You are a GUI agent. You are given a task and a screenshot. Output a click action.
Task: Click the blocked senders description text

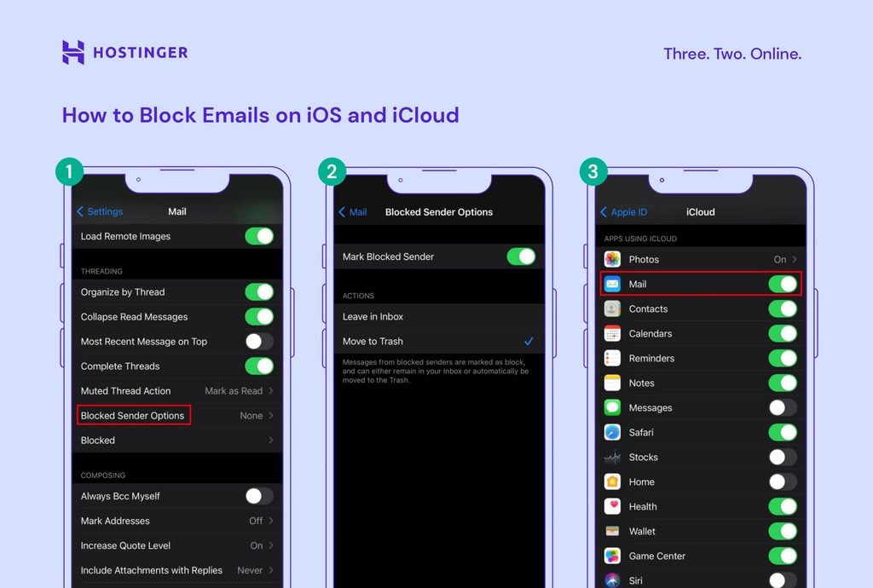click(x=436, y=371)
